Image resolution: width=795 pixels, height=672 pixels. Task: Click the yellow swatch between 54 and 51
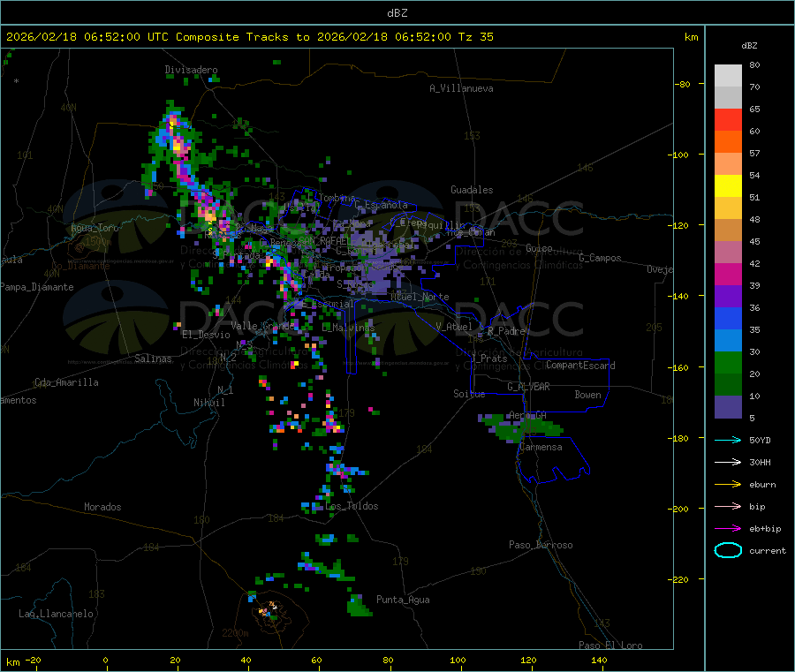click(728, 186)
